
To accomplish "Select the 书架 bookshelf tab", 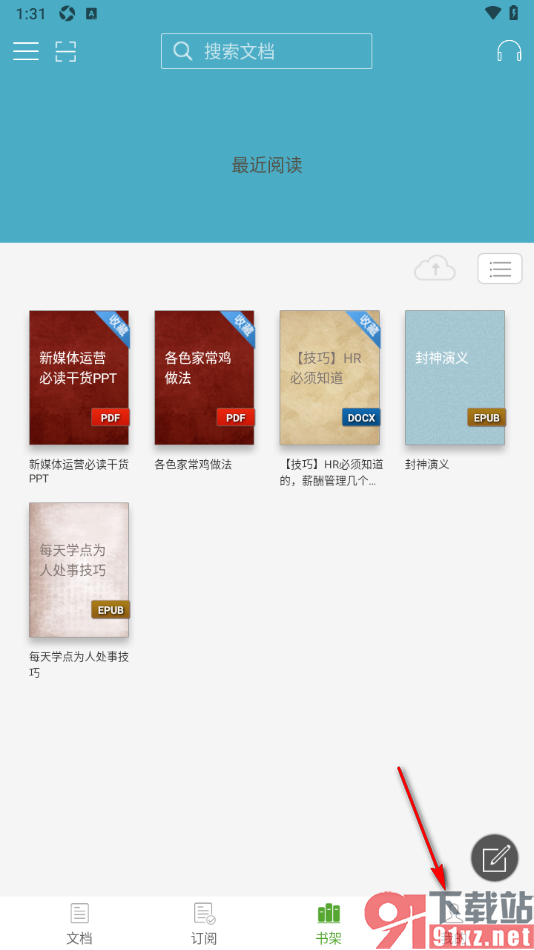I will tap(329, 924).
